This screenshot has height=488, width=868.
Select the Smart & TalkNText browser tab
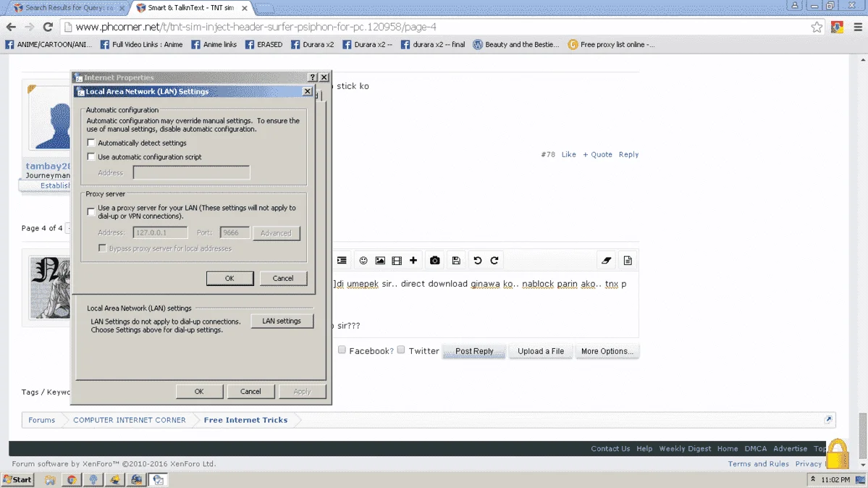[191, 8]
